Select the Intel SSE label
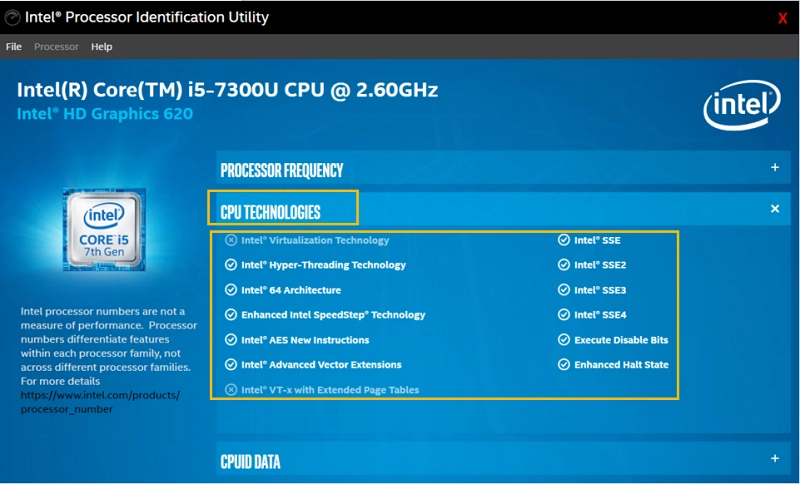This screenshot has width=800, height=484. click(x=597, y=240)
